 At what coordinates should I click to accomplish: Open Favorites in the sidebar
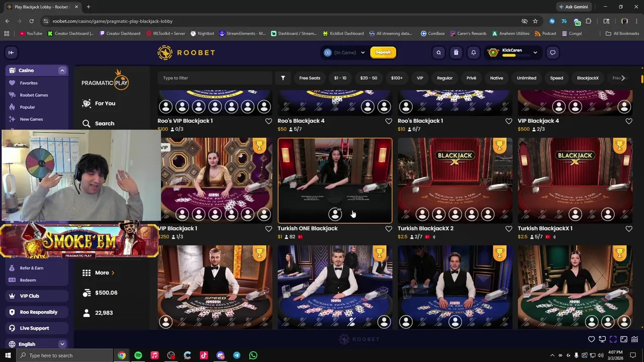click(29, 83)
